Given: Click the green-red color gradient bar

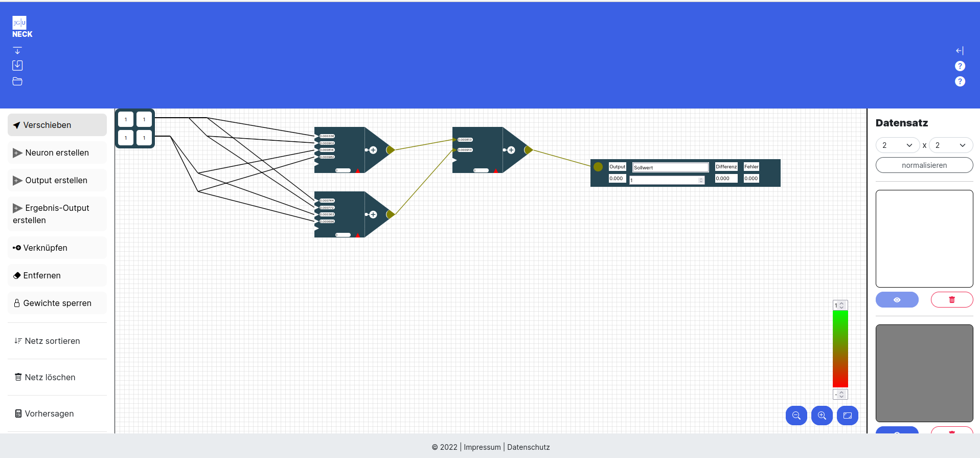Looking at the screenshot, I should tap(840, 349).
